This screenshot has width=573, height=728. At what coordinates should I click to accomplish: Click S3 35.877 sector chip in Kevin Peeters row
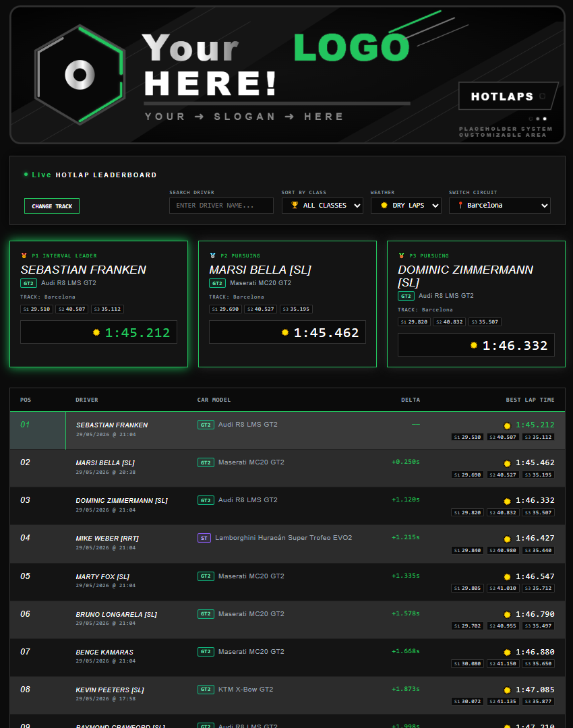(539, 702)
